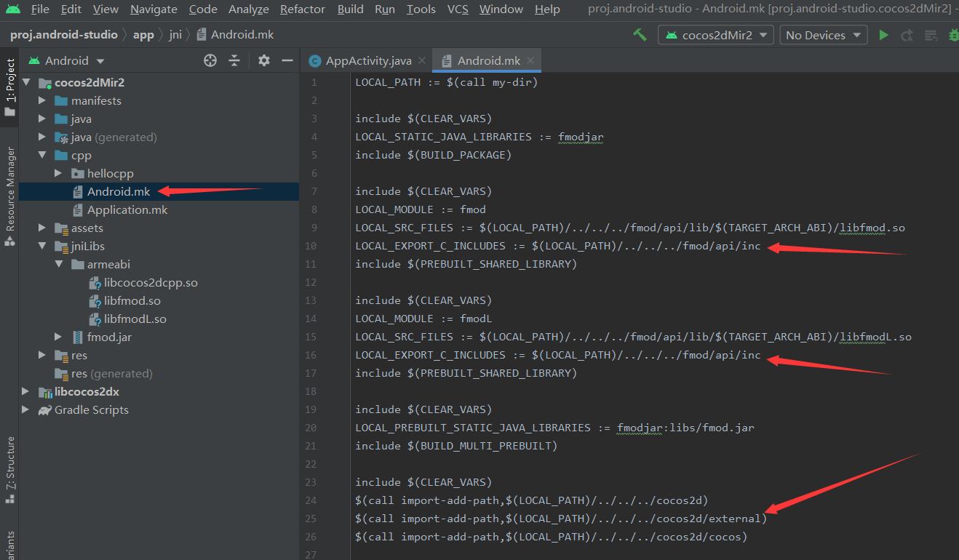Click the hellocpp folder icon
This screenshot has height=560, width=959.
click(78, 174)
